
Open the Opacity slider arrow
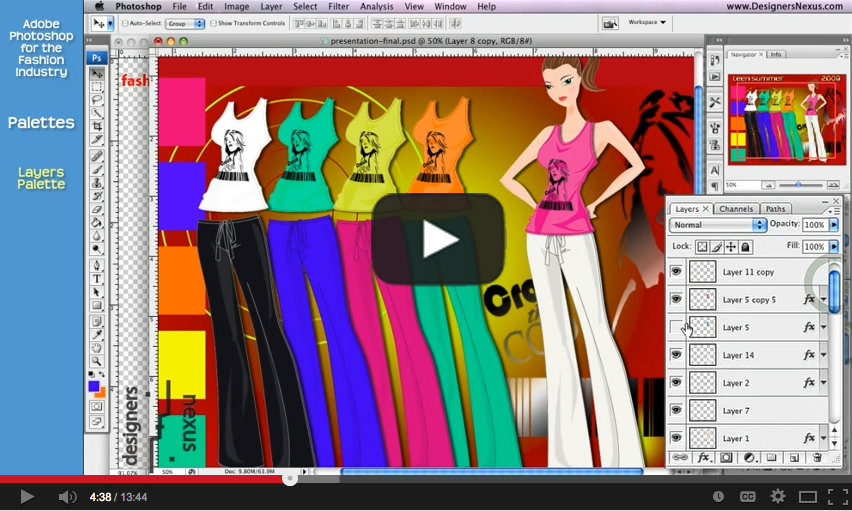click(x=834, y=225)
